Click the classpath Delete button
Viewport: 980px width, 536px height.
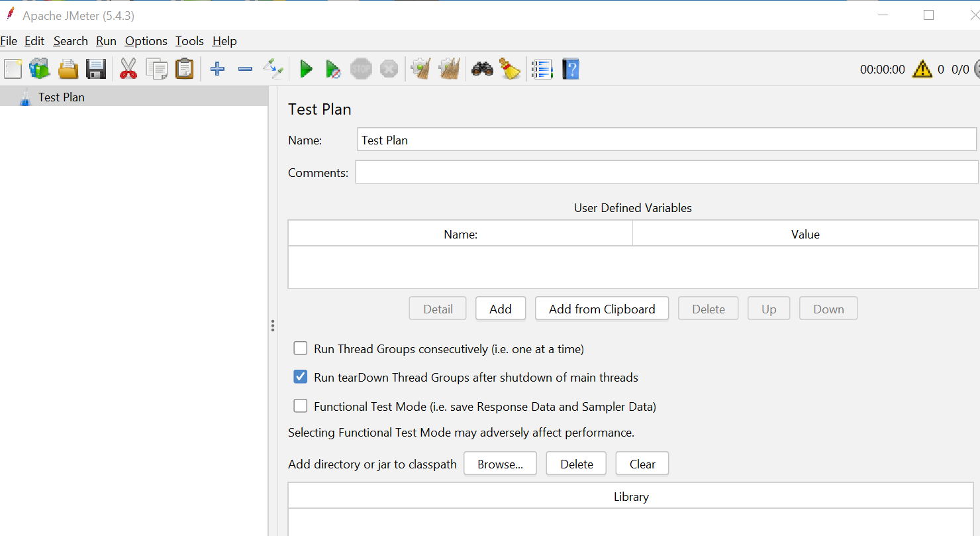576,464
